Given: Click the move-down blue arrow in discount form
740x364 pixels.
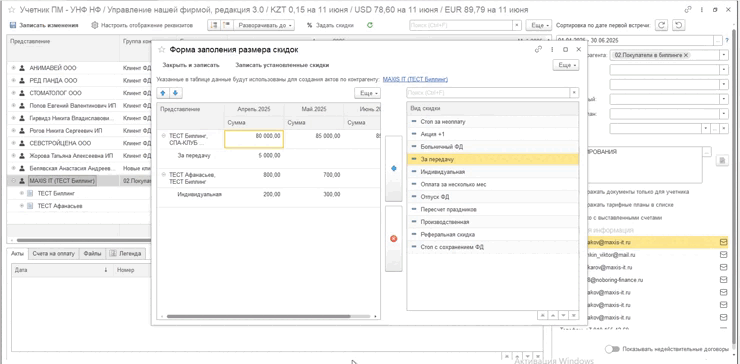Looking at the screenshot, I should point(176,93).
